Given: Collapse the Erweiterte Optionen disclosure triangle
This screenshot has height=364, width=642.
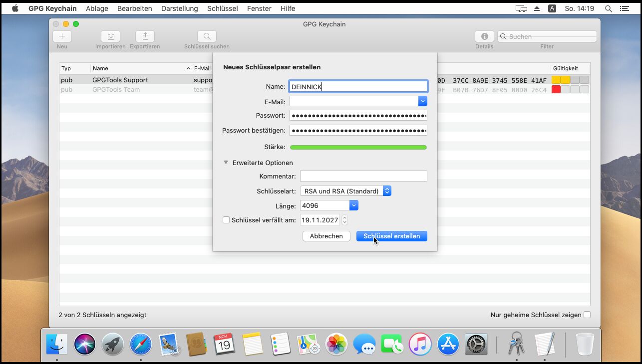Looking at the screenshot, I should pos(226,163).
